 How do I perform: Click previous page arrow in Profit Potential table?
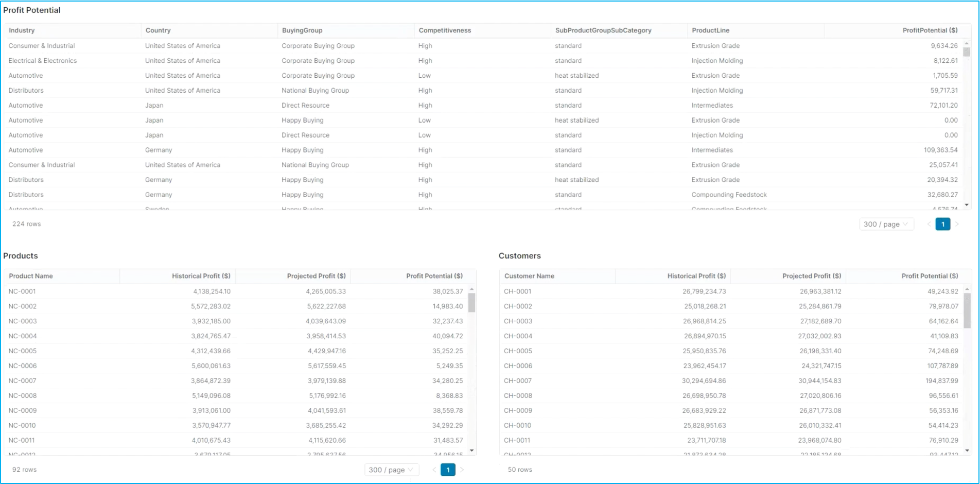click(x=929, y=224)
